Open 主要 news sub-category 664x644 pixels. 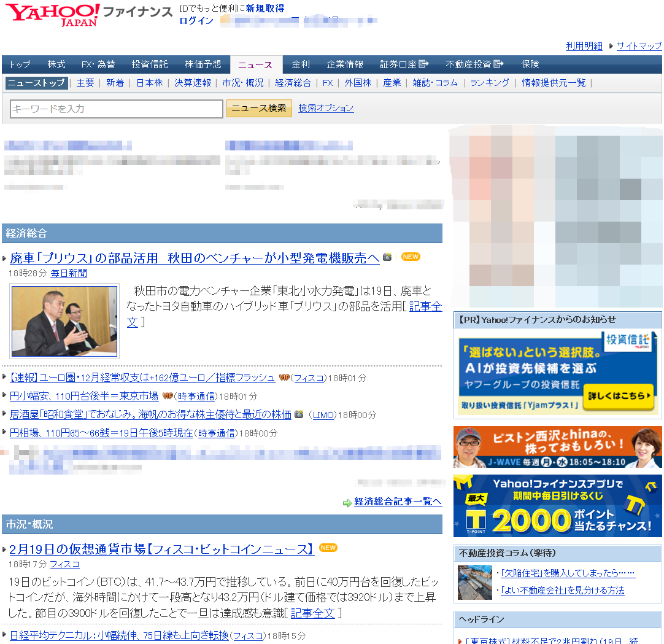85,83
